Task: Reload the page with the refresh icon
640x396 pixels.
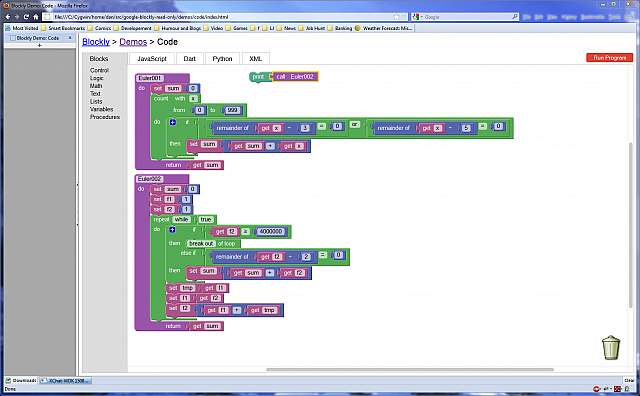Action: (x=26, y=17)
